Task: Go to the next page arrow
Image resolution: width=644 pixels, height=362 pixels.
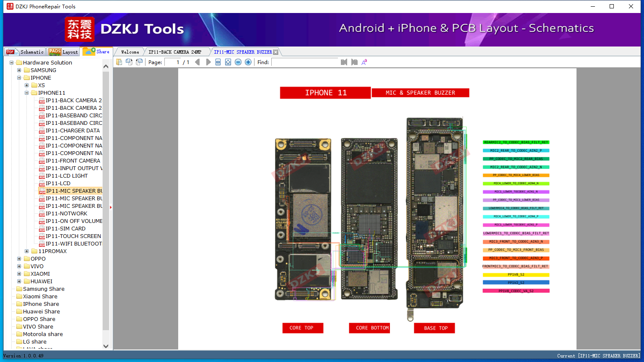Action: coord(208,62)
